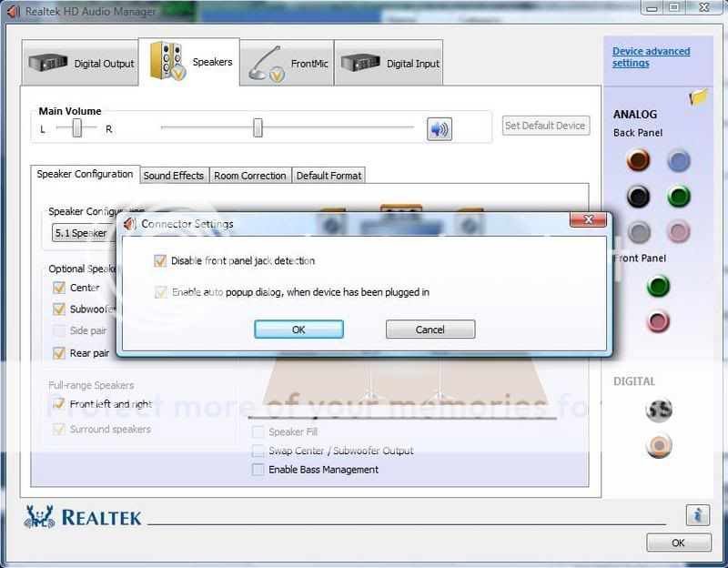
Task: Click the pink front panel jack
Action: 658,321
